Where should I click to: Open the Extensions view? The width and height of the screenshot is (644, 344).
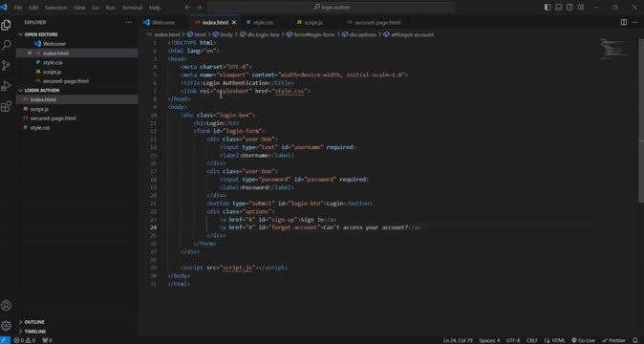click(x=6, y=107)
